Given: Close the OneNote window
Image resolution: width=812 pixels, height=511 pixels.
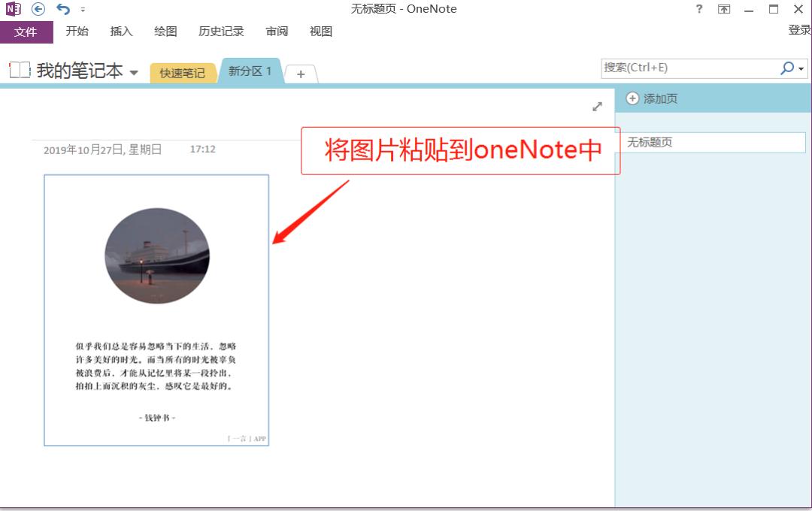Looking at the screenshot, I should 798,9.
